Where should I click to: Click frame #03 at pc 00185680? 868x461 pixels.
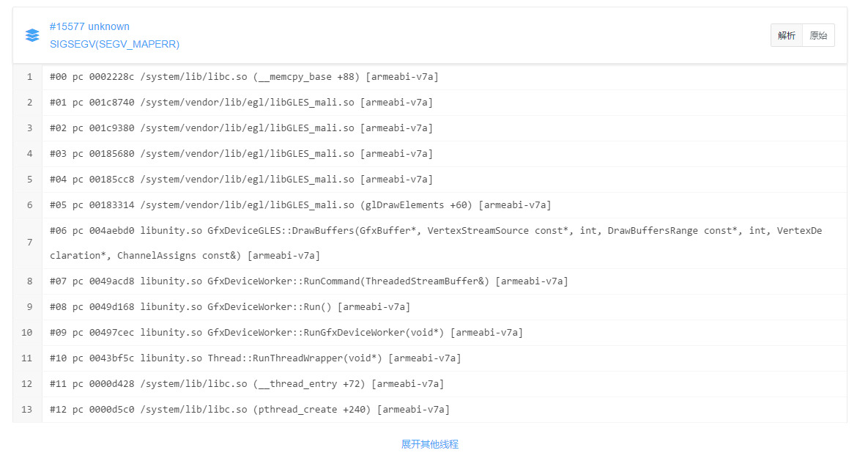pyautogui.click(x=241, y=154)
